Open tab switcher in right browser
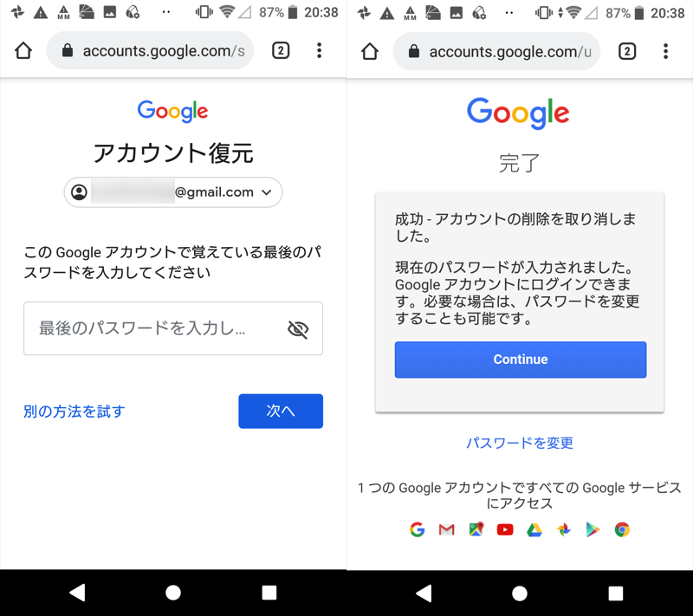693x616 pixels. click(627, 51)
